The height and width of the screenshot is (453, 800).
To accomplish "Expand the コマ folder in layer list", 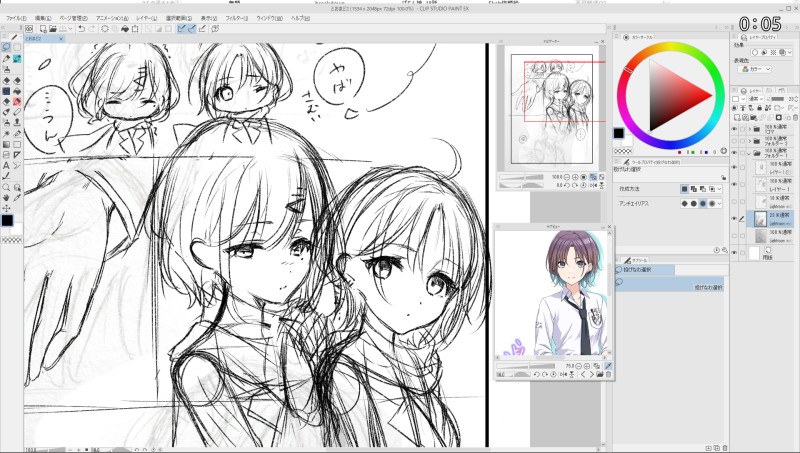I will [x=749, y=129].
